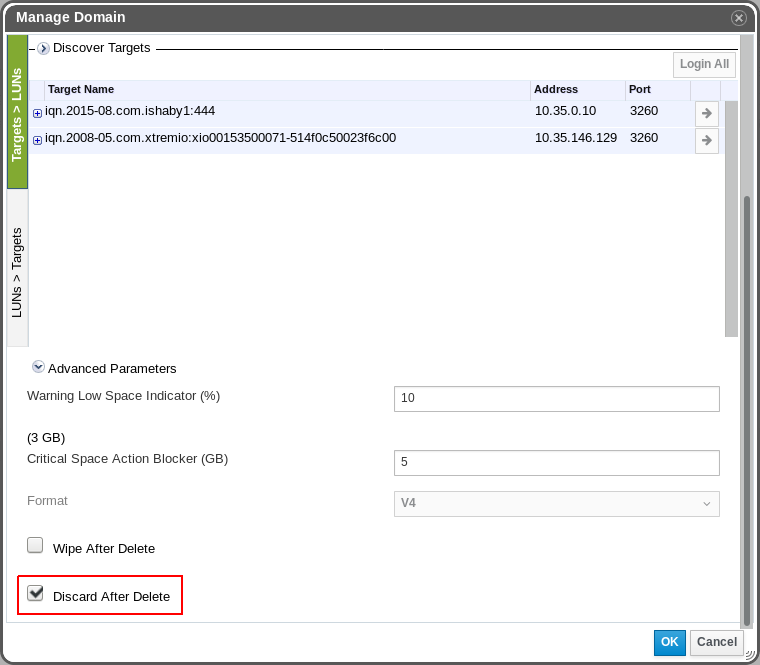Click login arrow for the xtremio target
Screen dimensions: 760x665
(x=706, y=141)
